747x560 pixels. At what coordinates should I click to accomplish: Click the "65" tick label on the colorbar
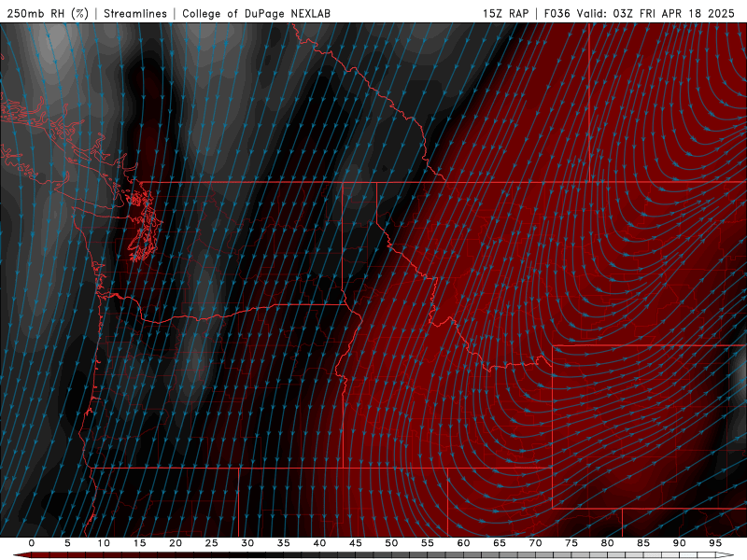[500, 543]
